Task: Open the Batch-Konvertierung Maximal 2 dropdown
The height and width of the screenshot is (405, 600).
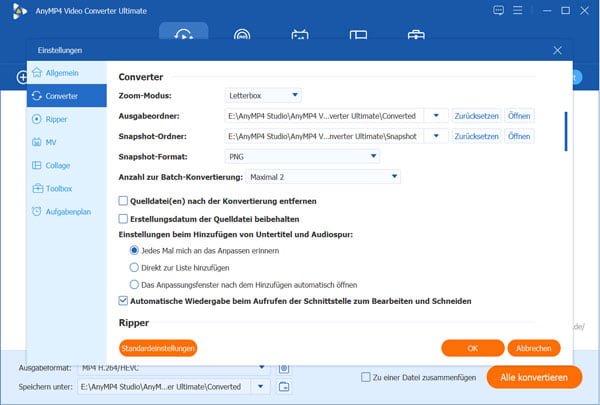Action: tap(323, 177)
